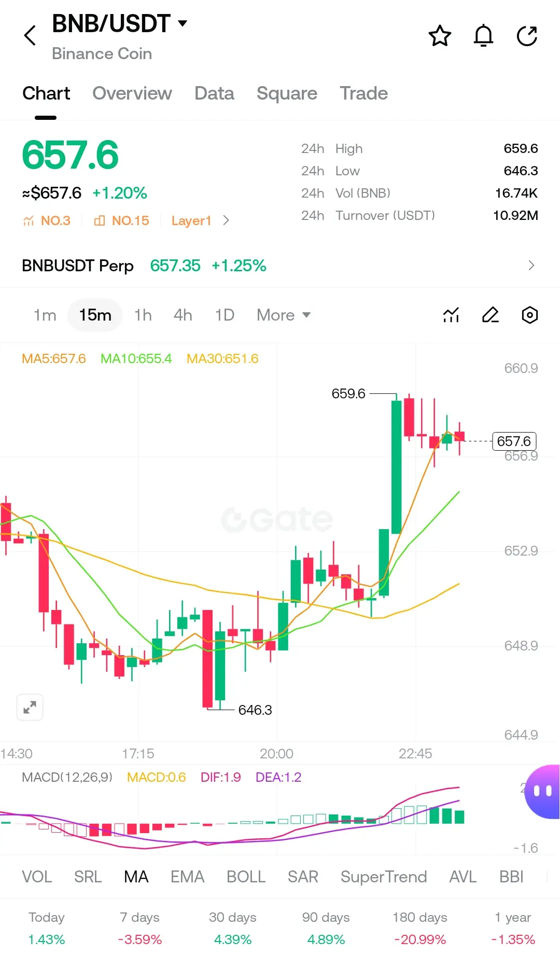The image size is (560, 955).
Task: Select the AVL indicator
Action: pyautogui.click(x=463, y=877)
